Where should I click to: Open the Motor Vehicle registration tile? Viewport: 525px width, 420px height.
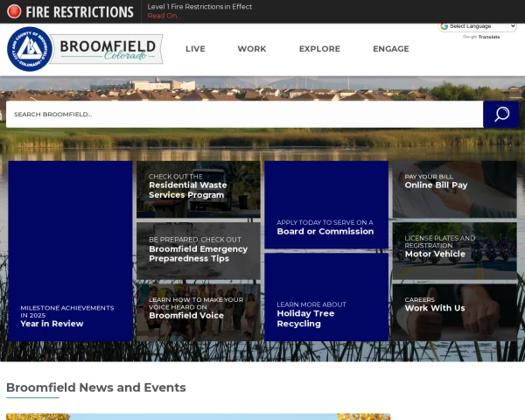tap(454, 250)
